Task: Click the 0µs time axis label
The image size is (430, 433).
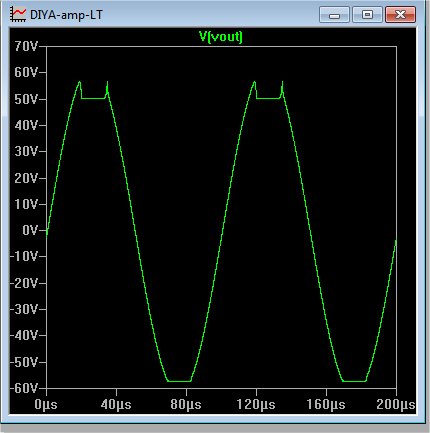Action: (x=46, y=404)
